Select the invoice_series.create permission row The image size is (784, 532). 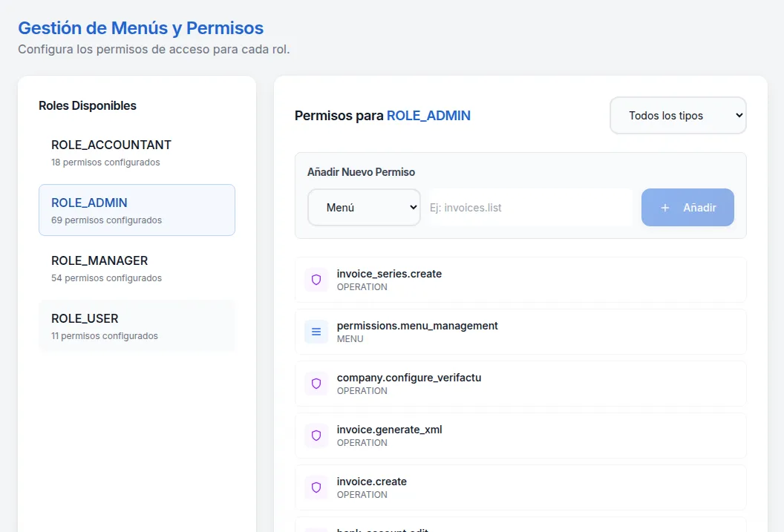520,280
